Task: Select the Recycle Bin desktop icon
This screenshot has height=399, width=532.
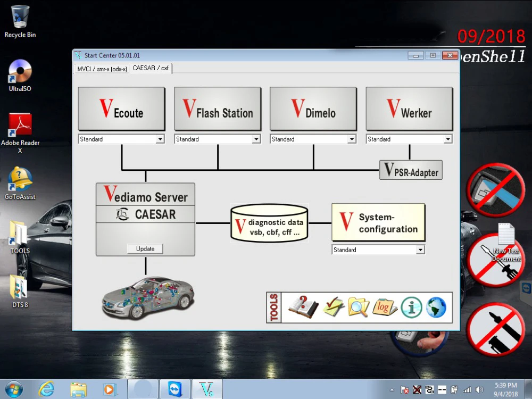Action: pyautogui.click(x=20, y=21)
